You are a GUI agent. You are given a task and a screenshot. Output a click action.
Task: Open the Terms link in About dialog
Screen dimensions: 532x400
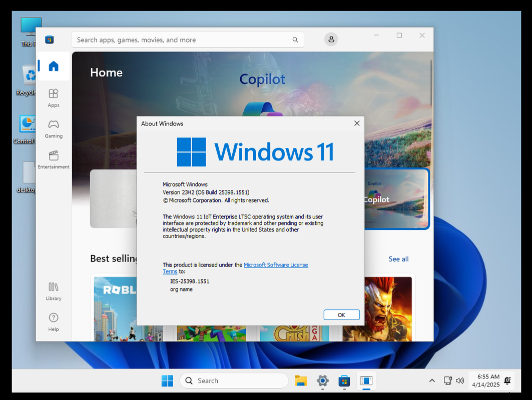pos(170,271)
